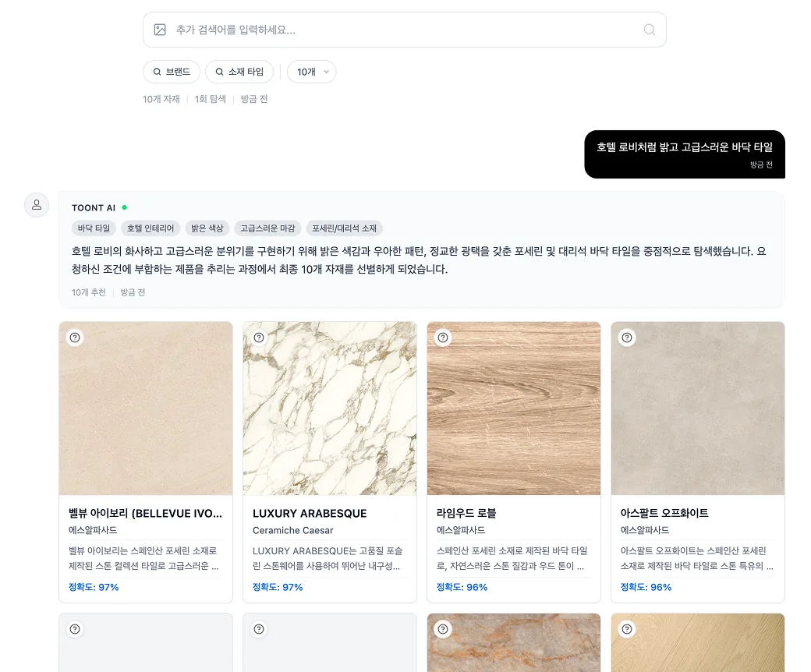Click 정확도: 97% on LUXURY ARABESQUE card
Screen dimensions: 811x672
pyautogui.click(x=278, y=587)
